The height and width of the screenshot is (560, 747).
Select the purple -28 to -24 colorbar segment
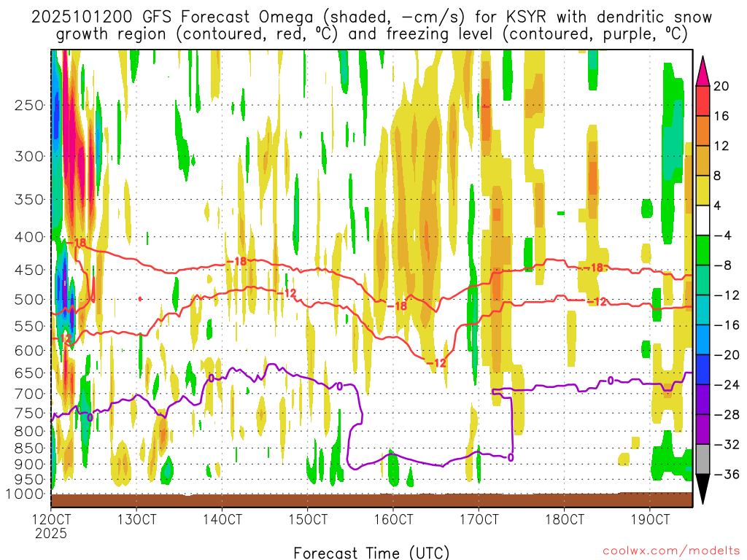703,400
